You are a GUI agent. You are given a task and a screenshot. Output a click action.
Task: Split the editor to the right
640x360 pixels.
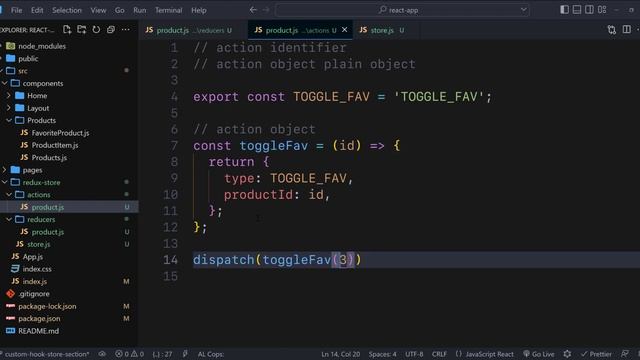click(627, 29)
